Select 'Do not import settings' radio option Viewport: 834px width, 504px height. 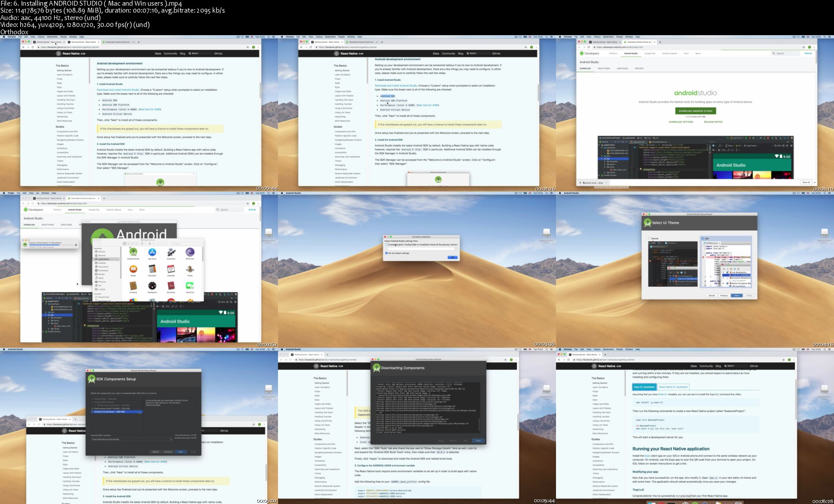387,253
